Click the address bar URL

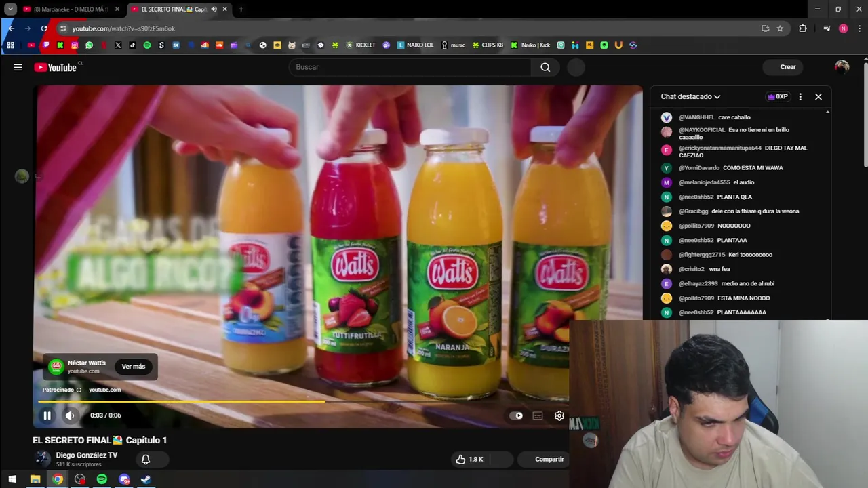(123, 28)
